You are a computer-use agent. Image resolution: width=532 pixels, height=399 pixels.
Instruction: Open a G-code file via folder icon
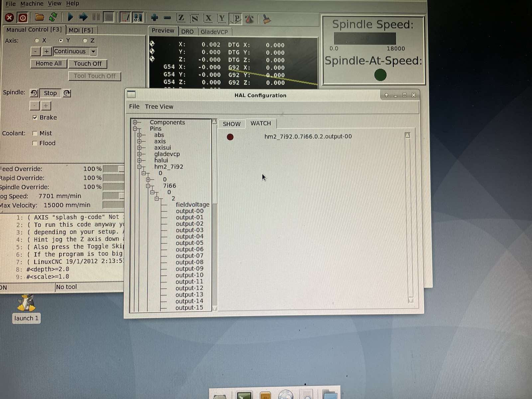(40, 17)
